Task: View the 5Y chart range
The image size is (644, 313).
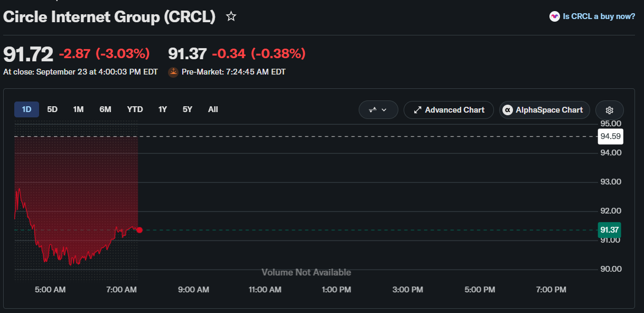Action: (x=188, y=109)
